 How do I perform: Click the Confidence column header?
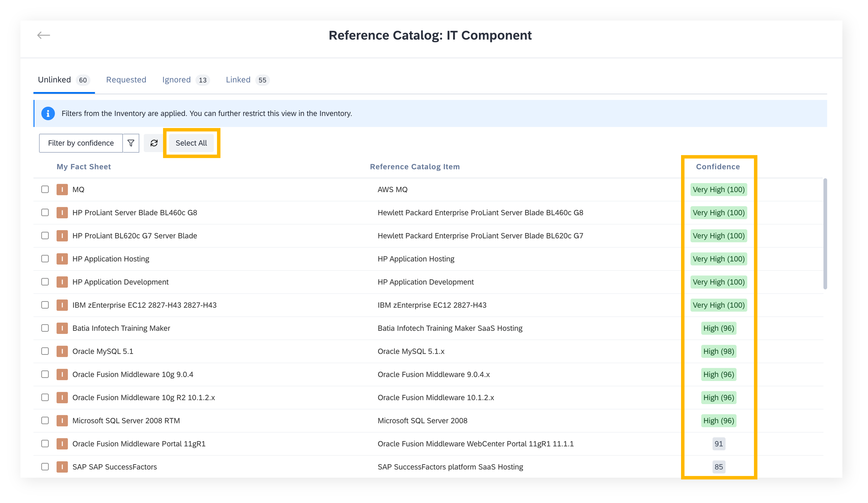point(718,167)
